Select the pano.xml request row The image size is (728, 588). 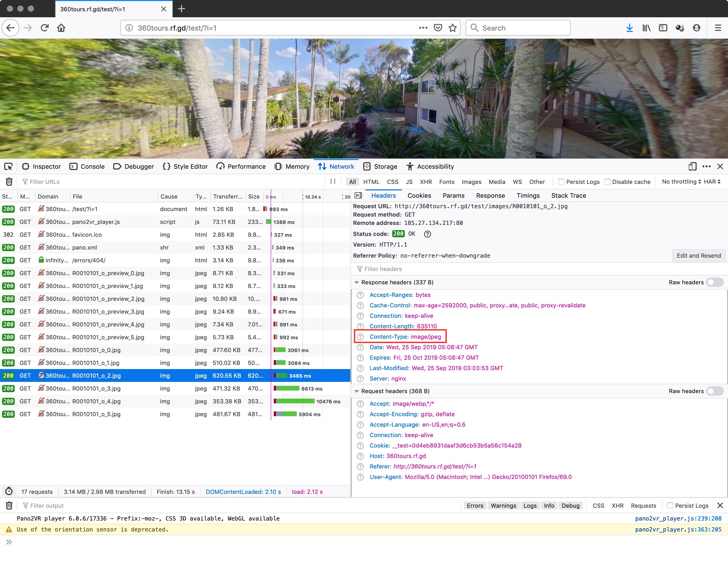point(175,247)
